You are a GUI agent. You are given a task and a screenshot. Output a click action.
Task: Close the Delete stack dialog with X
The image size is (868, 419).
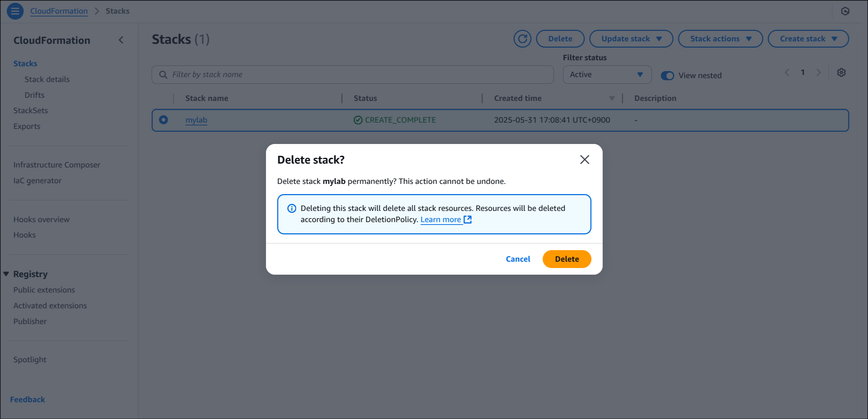[585, 160]
